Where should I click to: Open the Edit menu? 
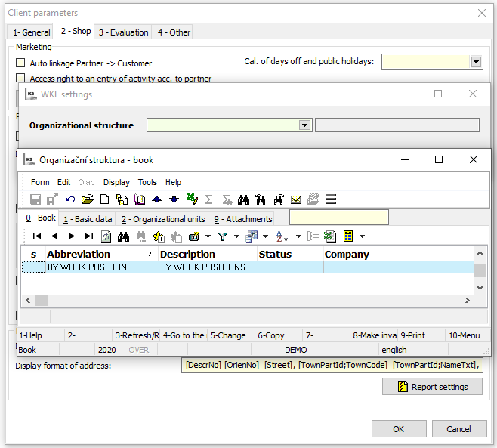(x=63, y=182)
